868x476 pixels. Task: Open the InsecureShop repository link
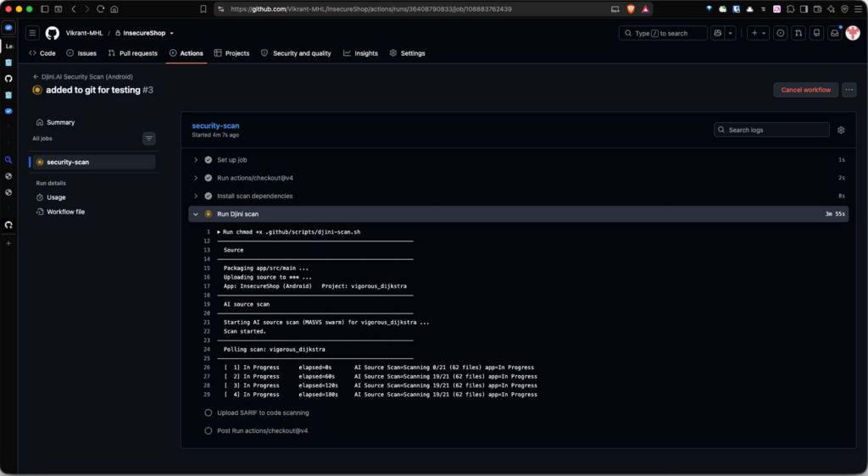pyautogui.click(x=144, y=33)
